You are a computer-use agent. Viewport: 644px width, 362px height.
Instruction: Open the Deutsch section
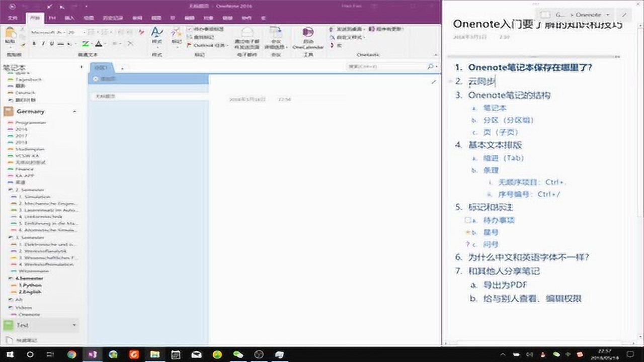point(25,93)
